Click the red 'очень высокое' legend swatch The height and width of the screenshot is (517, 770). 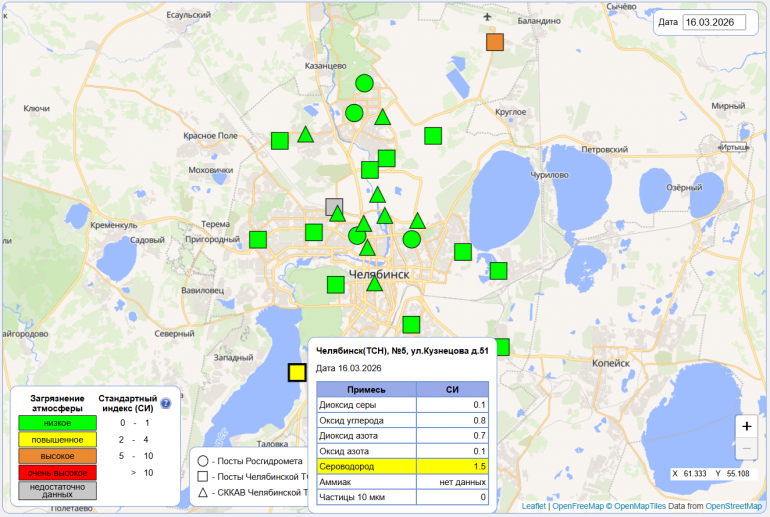[x=57, y=472]
